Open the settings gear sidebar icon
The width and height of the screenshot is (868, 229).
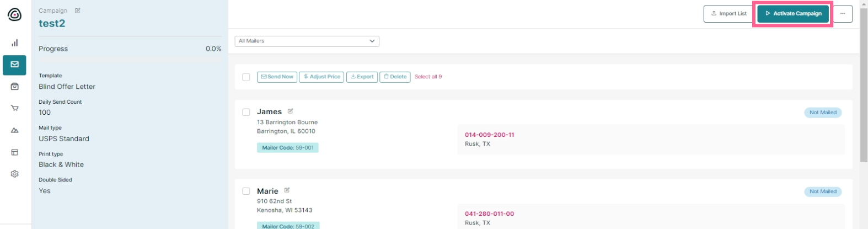point(14,174)
